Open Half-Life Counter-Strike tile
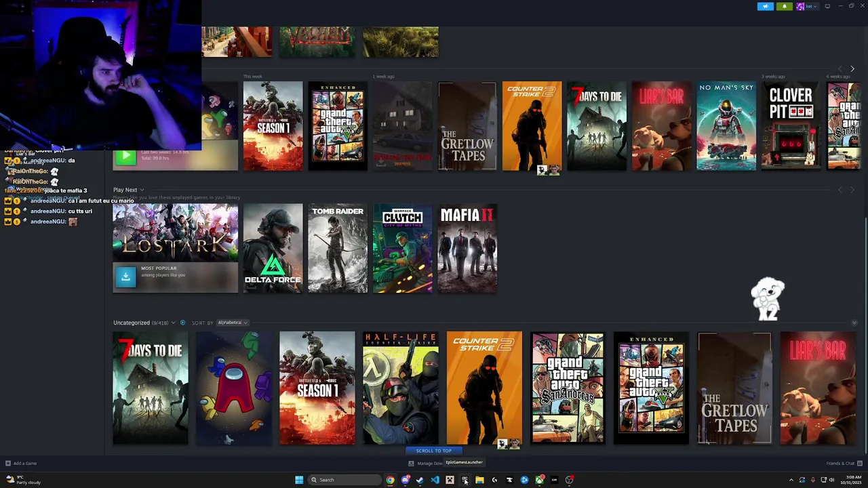Screen dimensions: 868x488 pyautogui.click(x=401, y=388)
